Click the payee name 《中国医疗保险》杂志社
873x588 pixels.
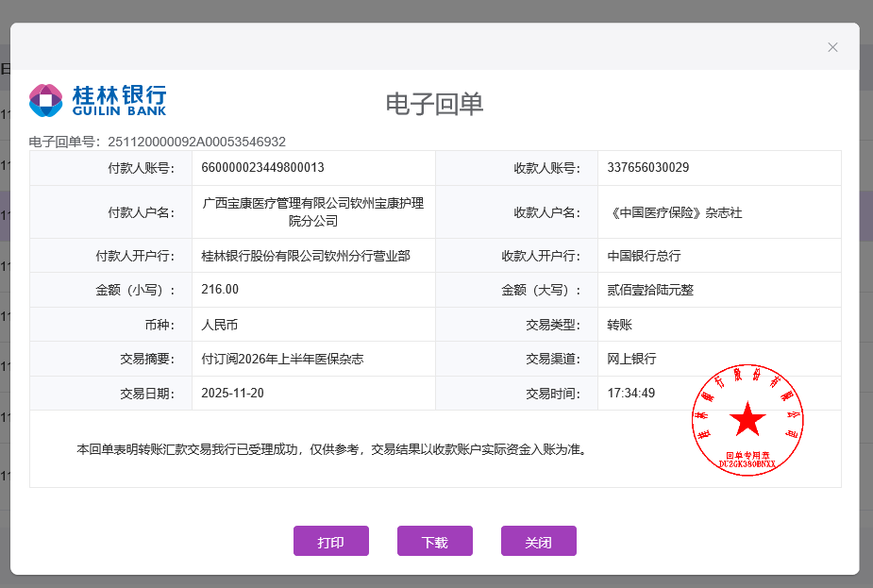pyautogui.click(x=674, y=213)
